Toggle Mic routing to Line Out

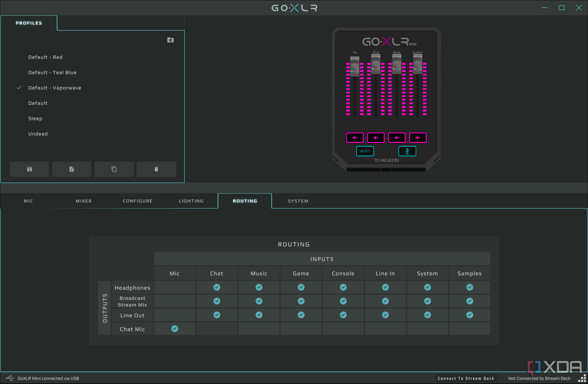(x=175, y=315)
